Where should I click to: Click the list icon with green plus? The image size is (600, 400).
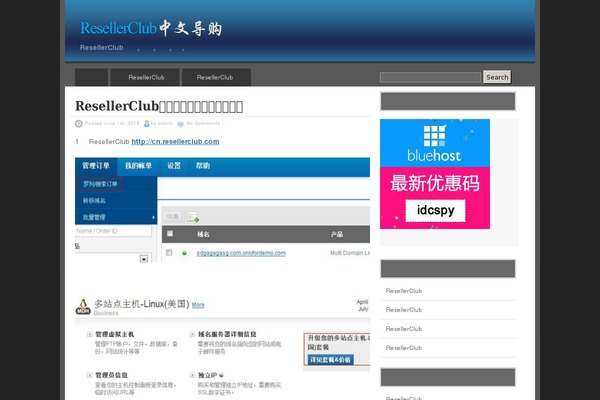tap(193, 217)
